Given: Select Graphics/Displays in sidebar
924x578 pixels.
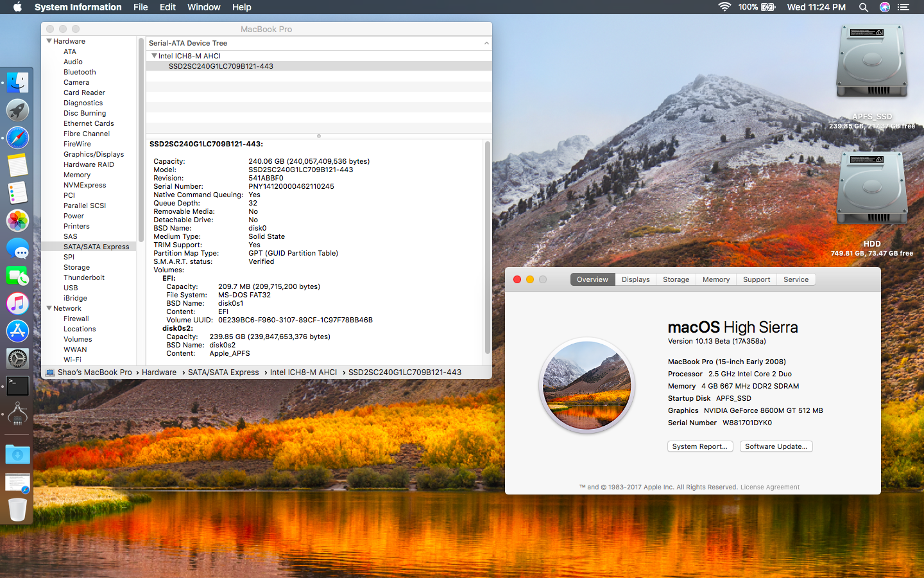Looking at the screenshot, I should click(x=94, y=154).
